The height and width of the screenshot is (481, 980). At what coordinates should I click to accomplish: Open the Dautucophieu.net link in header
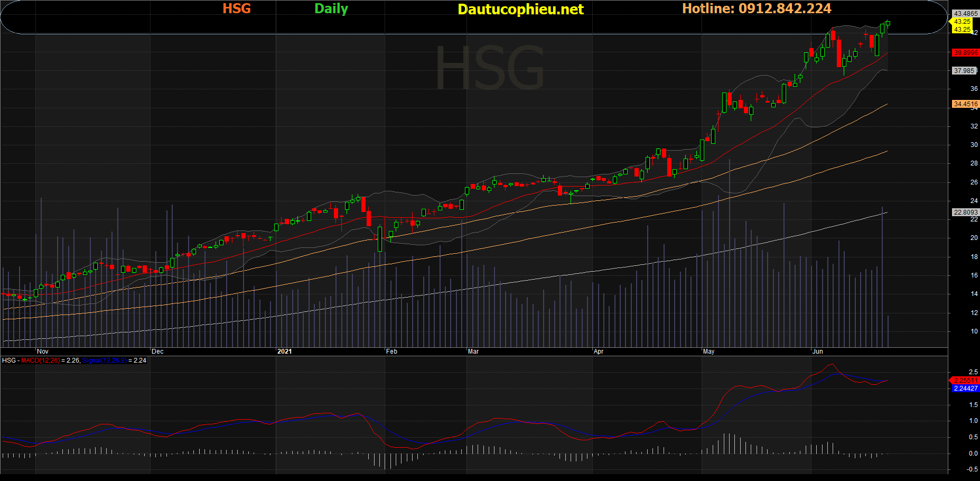[x=520, y=10]
